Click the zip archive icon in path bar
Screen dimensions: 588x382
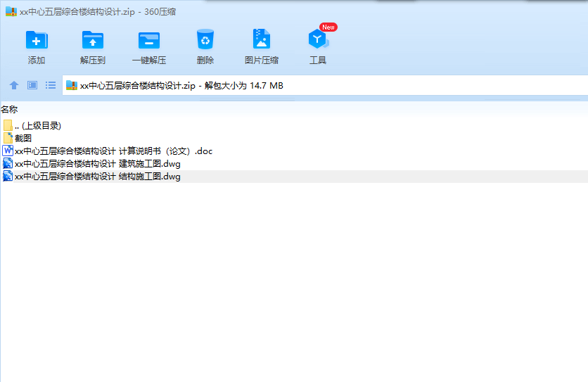(x=71, y=86)
